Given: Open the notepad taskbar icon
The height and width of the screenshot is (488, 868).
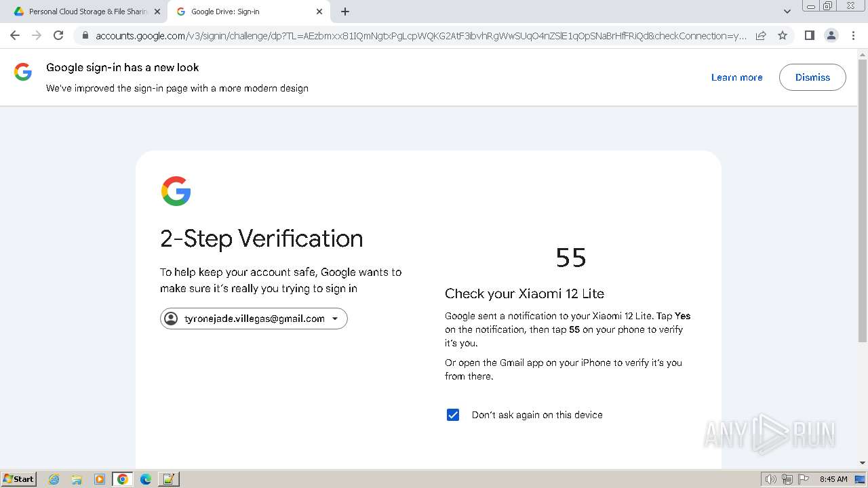Looking at the screenshot, I should pos(168,479).
